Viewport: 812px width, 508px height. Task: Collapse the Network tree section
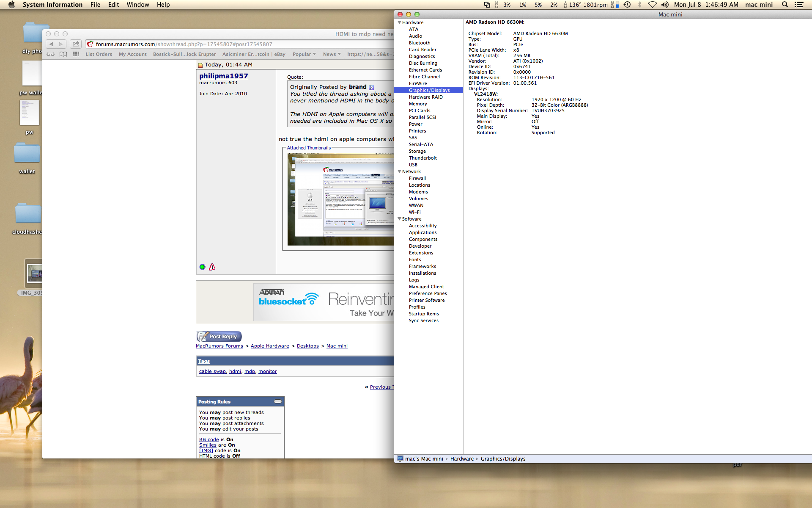click(x=399, y=171)
